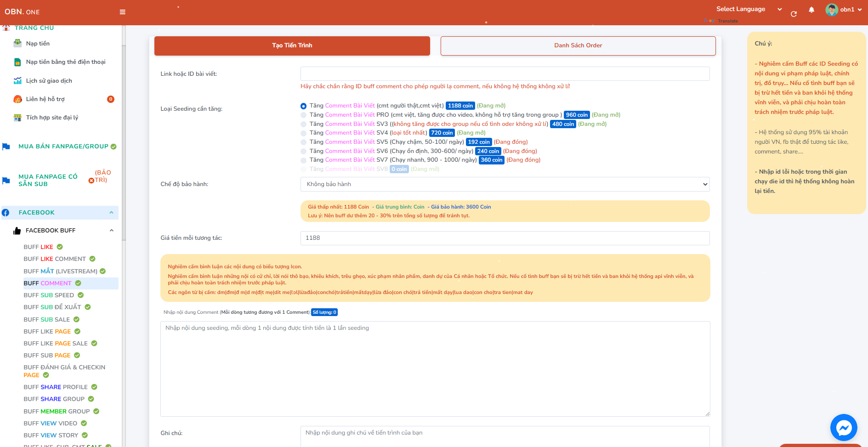The height and width of the screenshot is (447, 868).
Task: Click the Link hoặc ID bài viết field
Action: tap(505, 74)
